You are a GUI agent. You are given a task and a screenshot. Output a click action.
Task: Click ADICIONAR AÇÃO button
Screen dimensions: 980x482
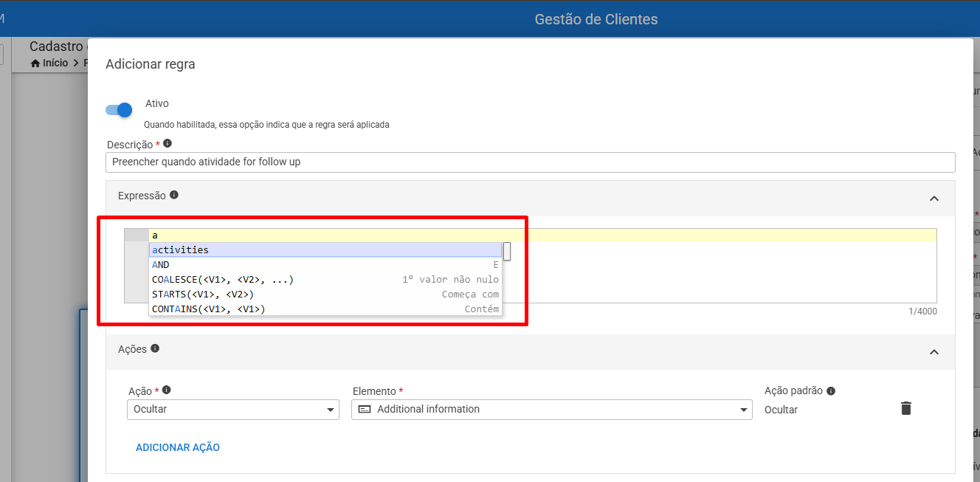pyautogui.click(x=178, y=447)
